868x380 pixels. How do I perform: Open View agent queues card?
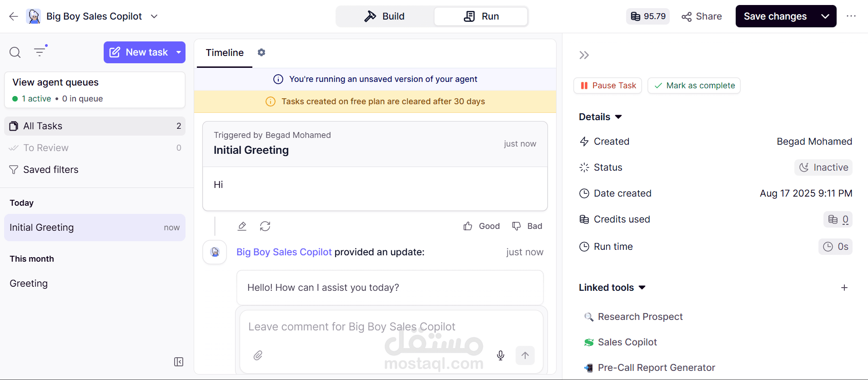click(95, 90)
